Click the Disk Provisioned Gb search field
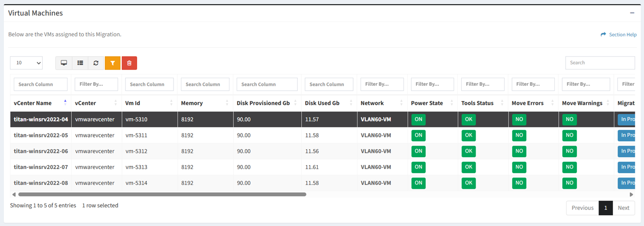Screen dimensions: 644x226 coord(267,84)
